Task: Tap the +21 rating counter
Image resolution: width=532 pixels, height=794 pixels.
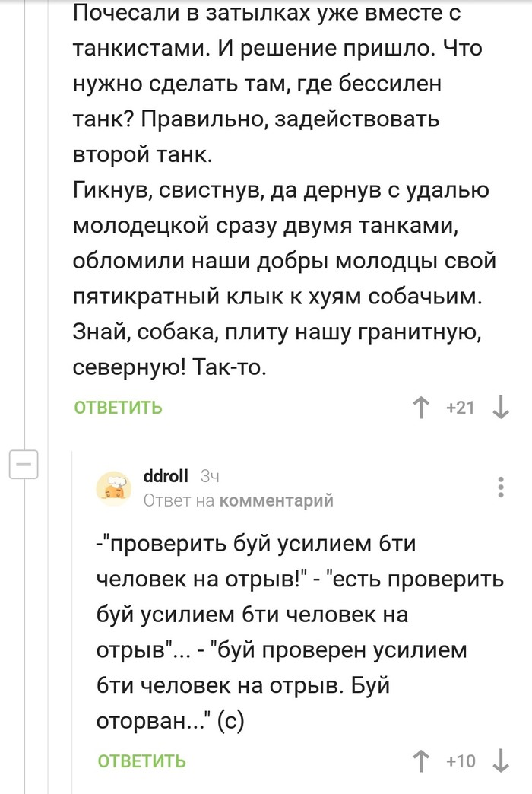Action: pyautogui.click(x=460, y=408)
